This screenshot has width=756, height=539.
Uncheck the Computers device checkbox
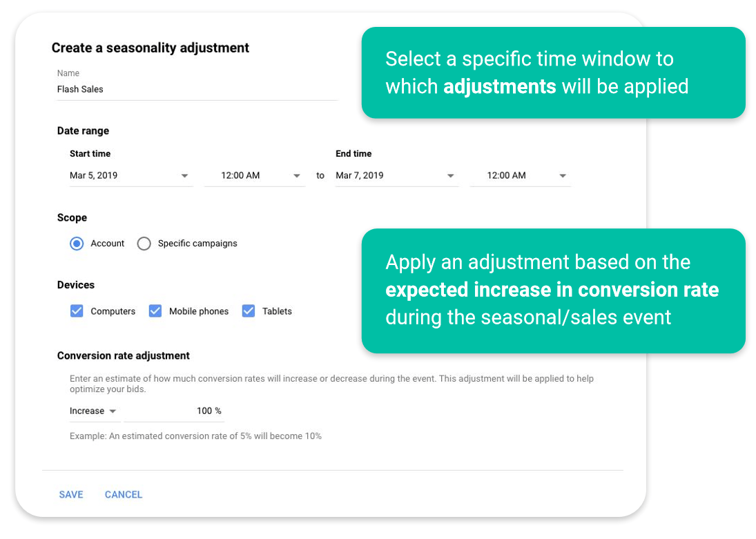pyautogui.click(x=77, y=311)
